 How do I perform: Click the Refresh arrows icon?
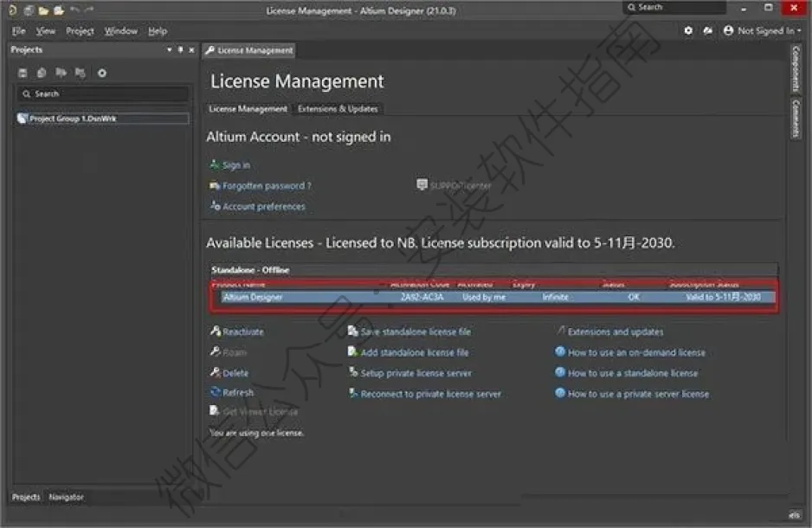216,392
